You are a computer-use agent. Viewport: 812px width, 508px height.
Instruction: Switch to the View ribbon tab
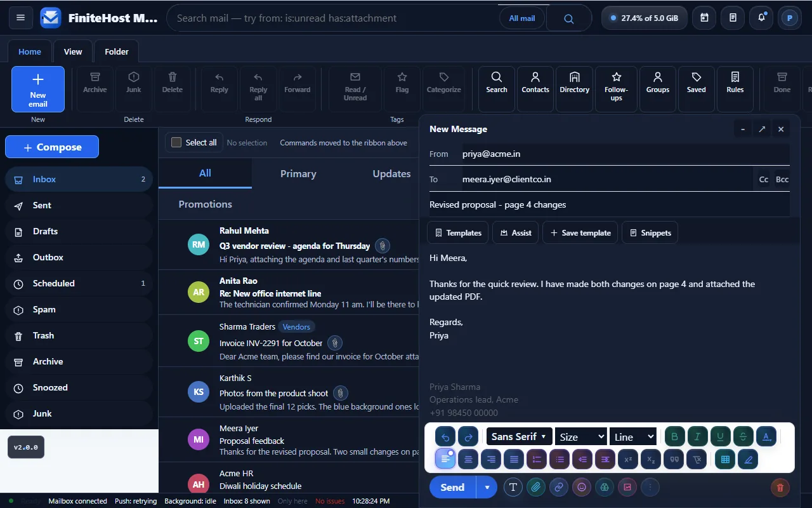tap(73, 51)
